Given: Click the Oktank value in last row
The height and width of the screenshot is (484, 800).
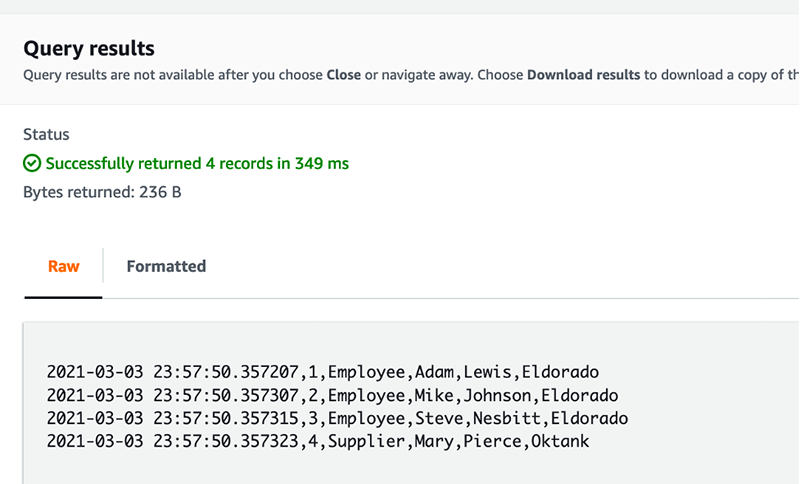Looking at the screenshot, I should pyautogui.click(x=560, y=441).
